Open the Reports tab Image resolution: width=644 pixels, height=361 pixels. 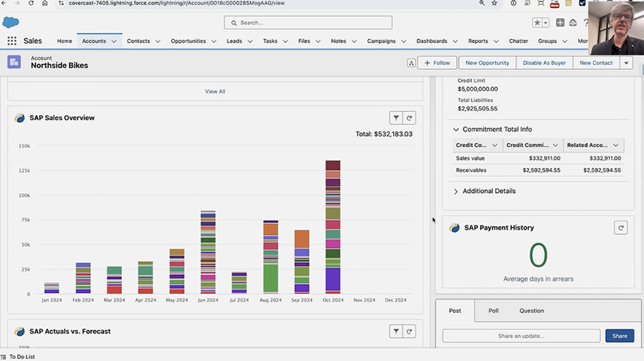(x=478, y=41)
